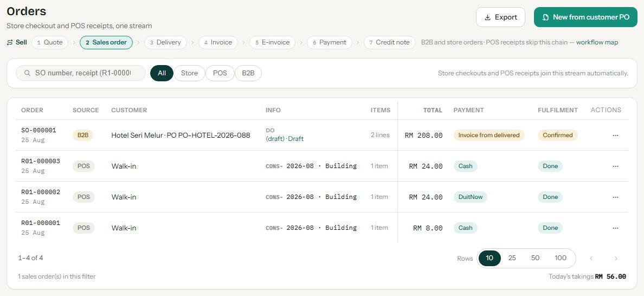Click the B2B source badge
The width and height of the screenshot is (644, 296).
pos(83,135)
